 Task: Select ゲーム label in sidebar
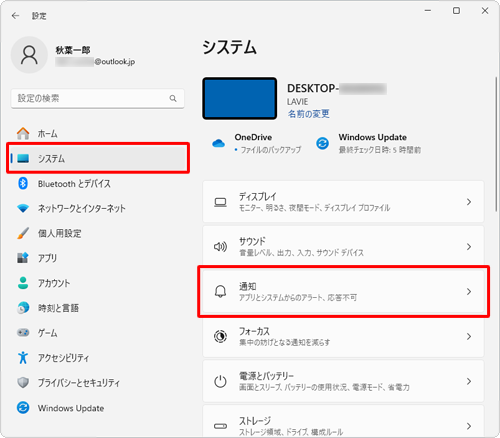coord(47,333)
